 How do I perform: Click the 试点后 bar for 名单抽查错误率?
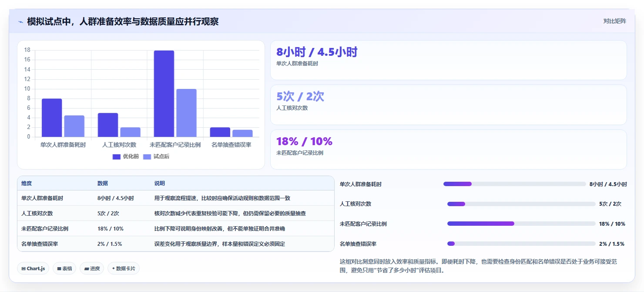click(x=242, y=133)
